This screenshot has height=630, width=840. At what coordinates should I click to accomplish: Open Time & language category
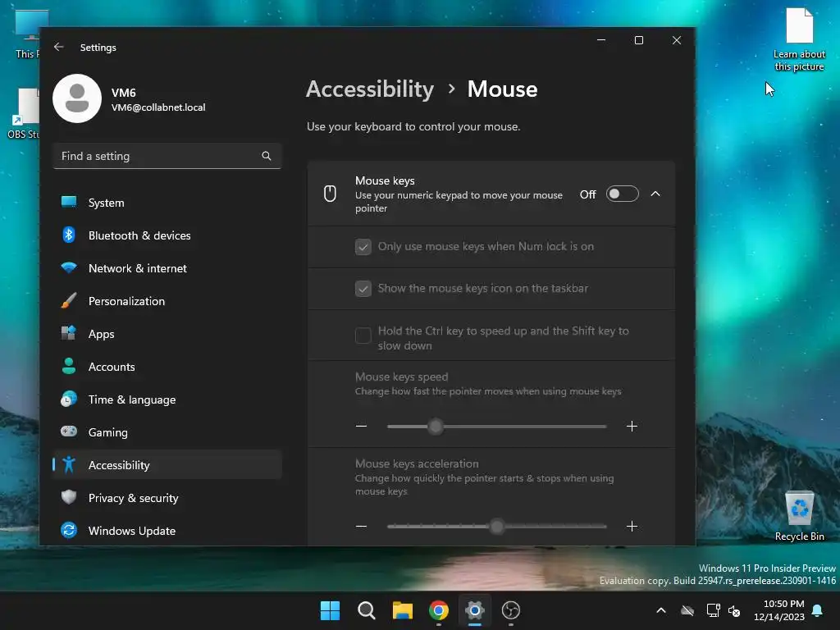(167, 399)
